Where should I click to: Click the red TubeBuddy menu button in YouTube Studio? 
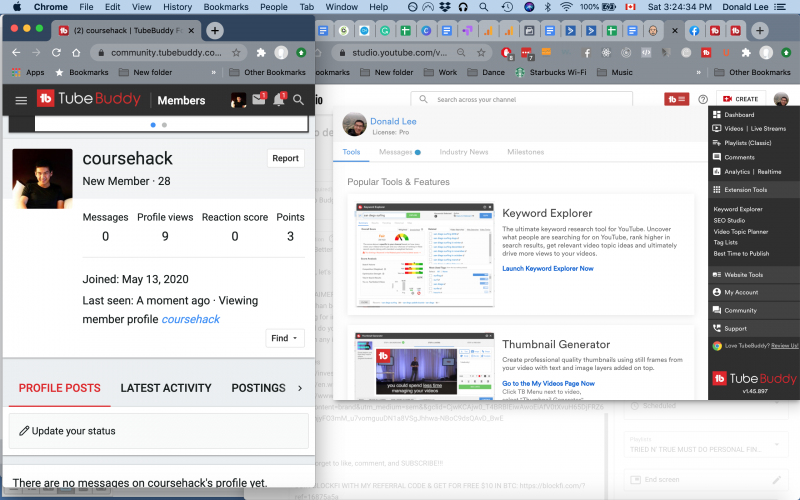[x=678, y=99]
